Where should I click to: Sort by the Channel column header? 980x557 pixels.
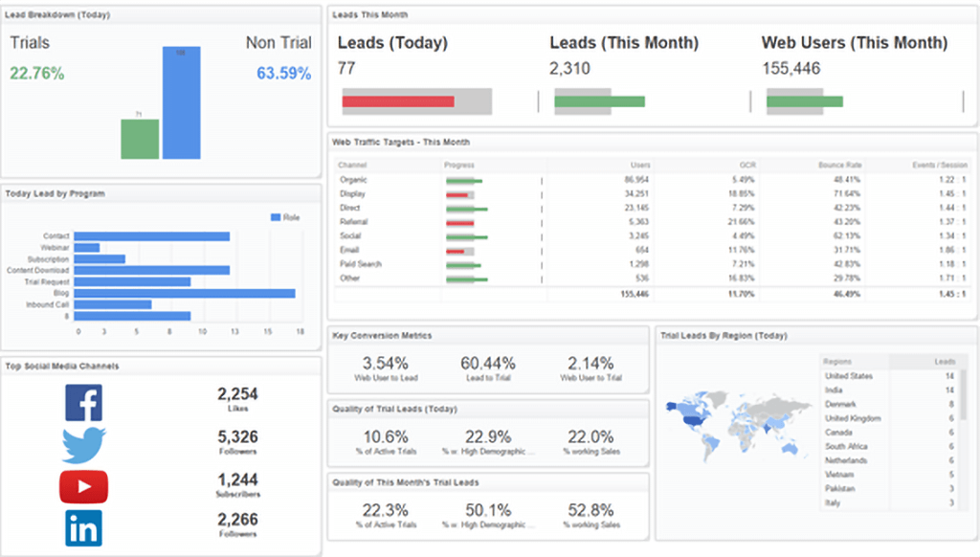click(x=352, y=165)
